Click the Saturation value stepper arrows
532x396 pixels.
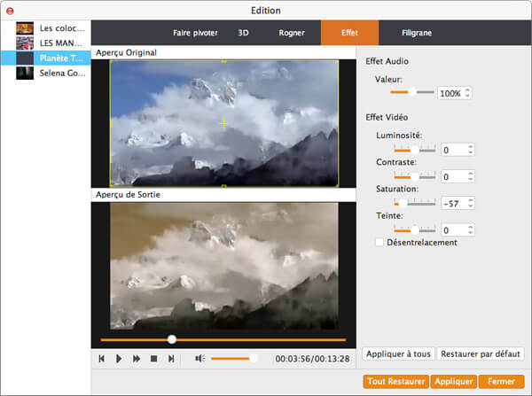pos(469,203)
